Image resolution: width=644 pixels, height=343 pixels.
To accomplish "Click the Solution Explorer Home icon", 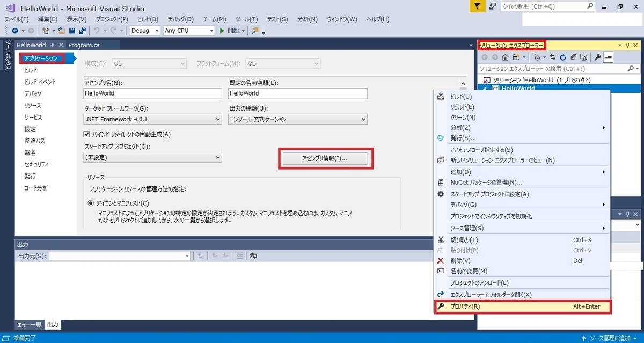I will click(x=505, y=57).
